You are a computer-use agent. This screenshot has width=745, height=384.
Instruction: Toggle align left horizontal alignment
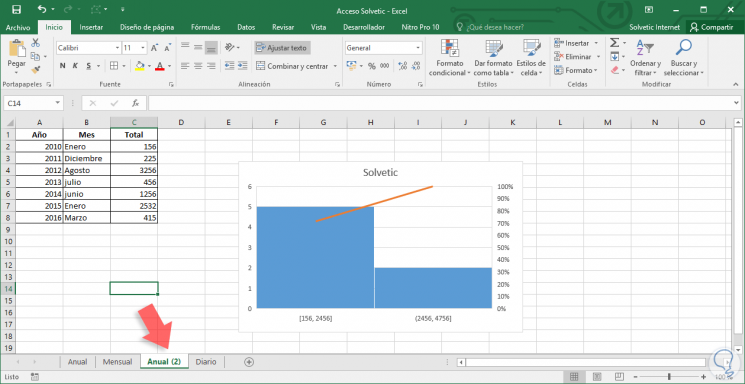pos(185,66)
